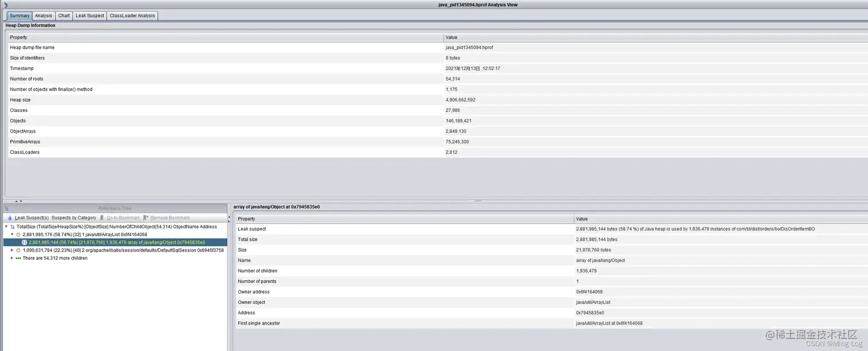Click the Reference Tree panel icon

coord(6,209)
